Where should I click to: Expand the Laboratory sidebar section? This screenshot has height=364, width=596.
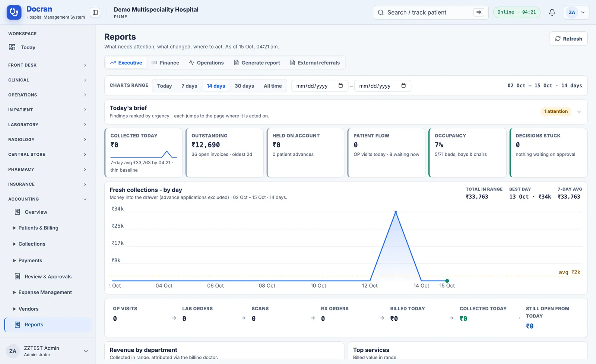tap(47, 125)
